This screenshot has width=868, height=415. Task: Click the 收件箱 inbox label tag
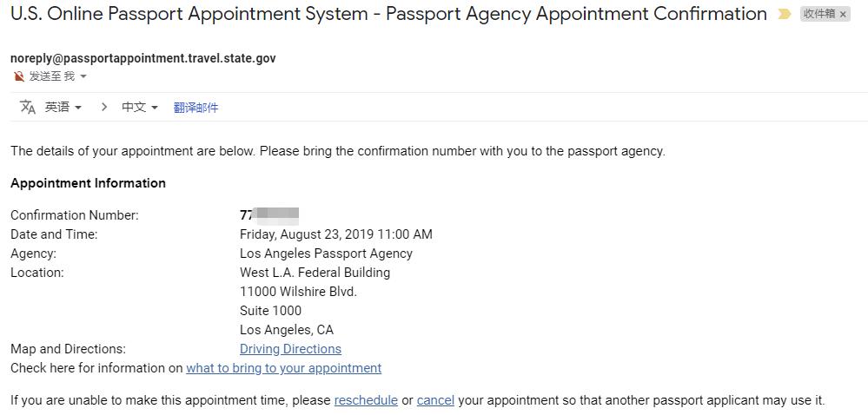click(818, 14)
